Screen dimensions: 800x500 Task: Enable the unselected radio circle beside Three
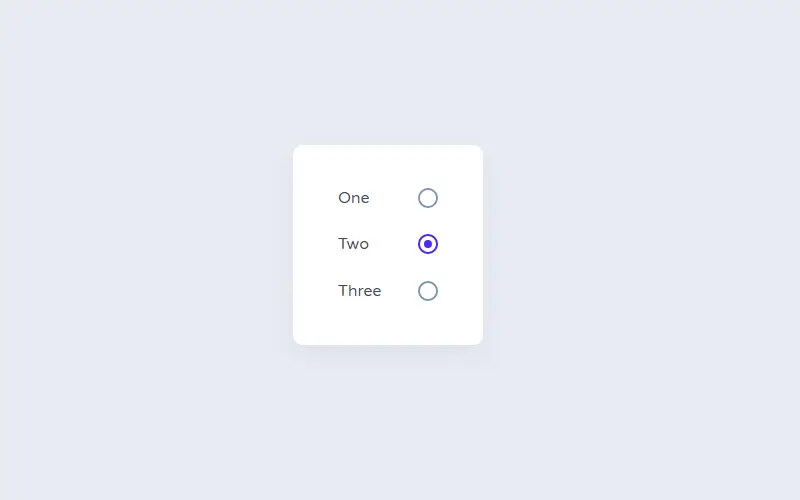coord(428,291)
